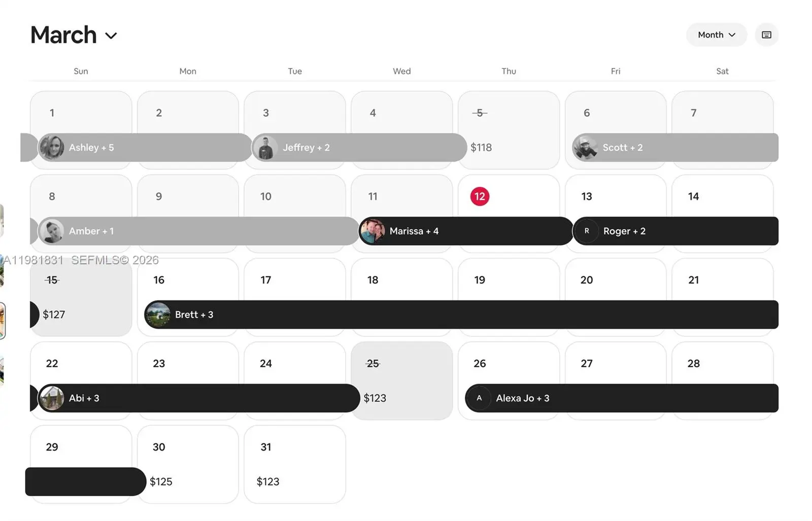Image resolution: width=812 pixels, height=521 pixels.
Task: Select March 31 priced at $123
Action: pos(294,464)
